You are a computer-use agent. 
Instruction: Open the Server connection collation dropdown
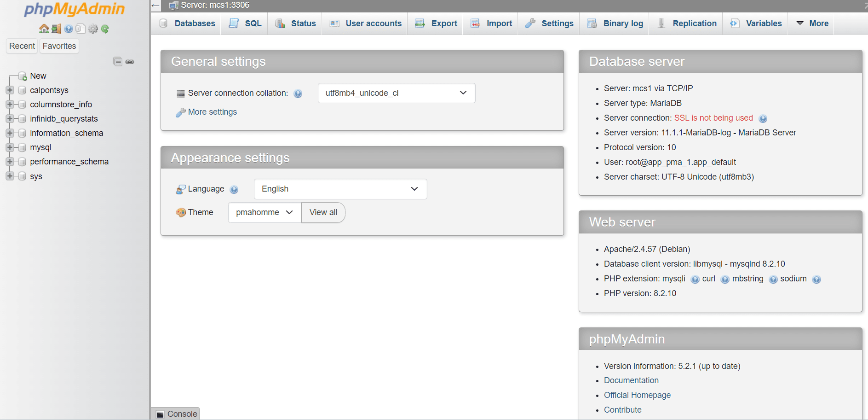(x=396, y=93)
